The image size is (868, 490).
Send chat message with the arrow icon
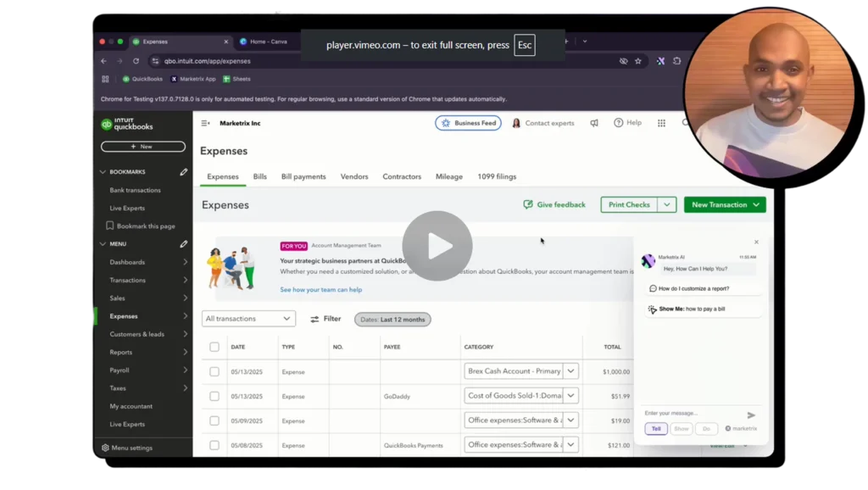[x=751, y=415]
